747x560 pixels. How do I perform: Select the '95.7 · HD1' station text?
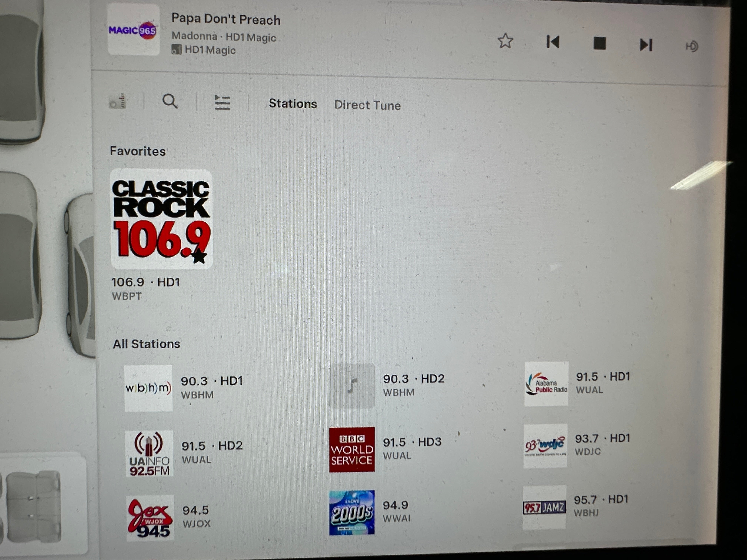(x=601, y=500)
